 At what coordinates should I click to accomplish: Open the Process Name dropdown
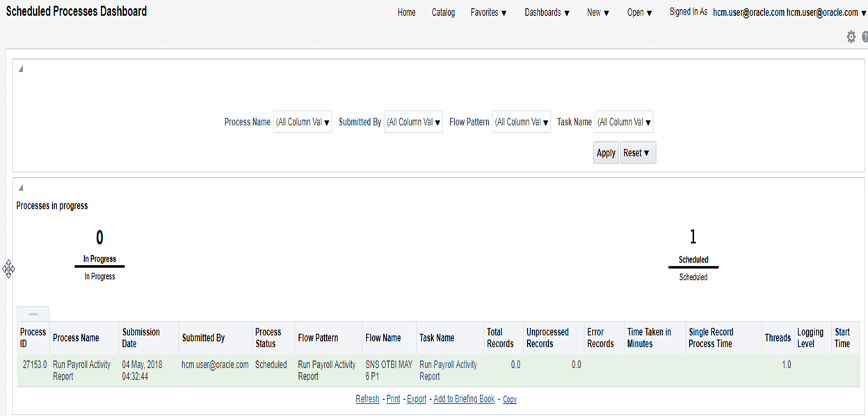tap(303, 122)
